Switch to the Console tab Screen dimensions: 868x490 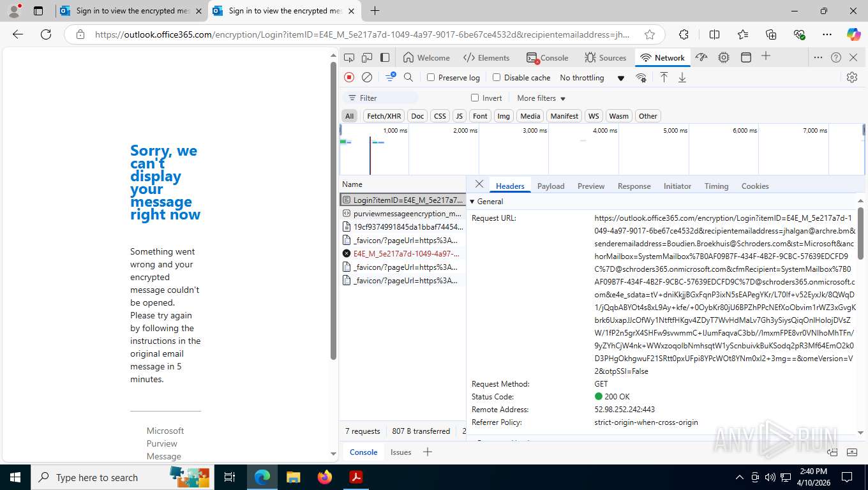pos(548,57)
